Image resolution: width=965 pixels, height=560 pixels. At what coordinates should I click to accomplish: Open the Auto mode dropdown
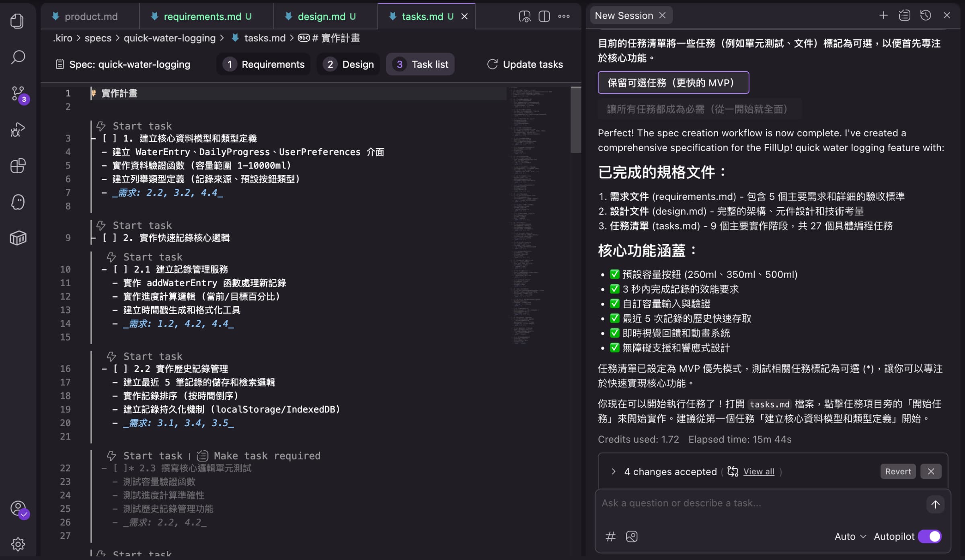(849, 536)
